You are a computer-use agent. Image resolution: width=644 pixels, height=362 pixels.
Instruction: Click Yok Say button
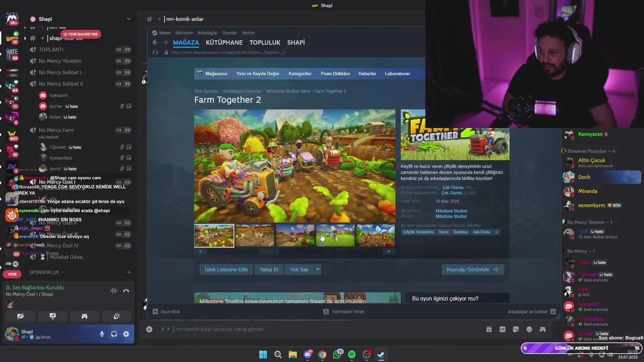pos(299,269)
